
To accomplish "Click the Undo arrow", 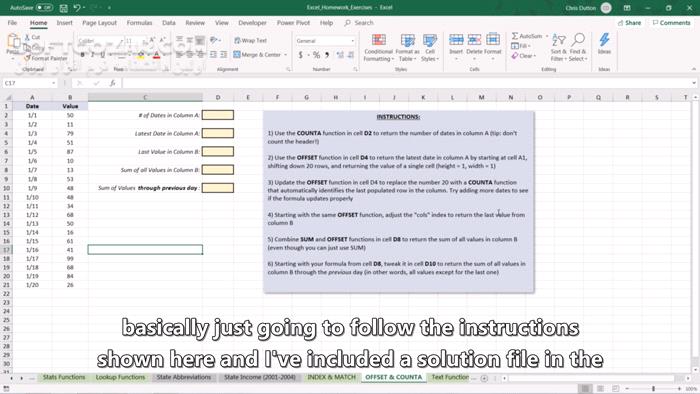I will [x=77, y=8].
